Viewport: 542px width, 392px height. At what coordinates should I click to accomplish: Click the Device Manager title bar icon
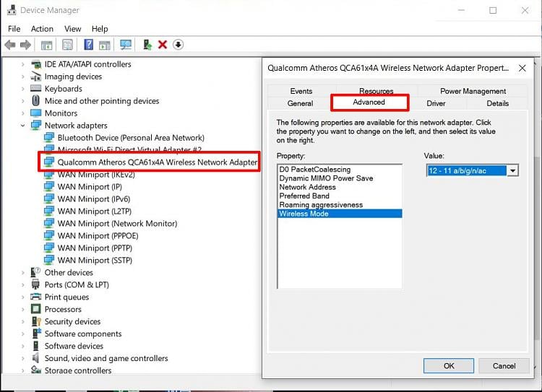(x=12, y=10)
